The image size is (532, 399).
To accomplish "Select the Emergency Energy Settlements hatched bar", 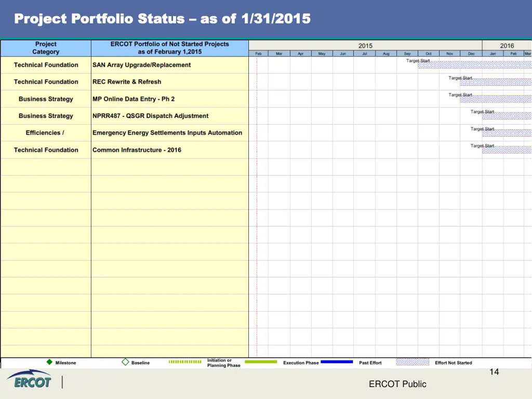I will pos(507,132).
